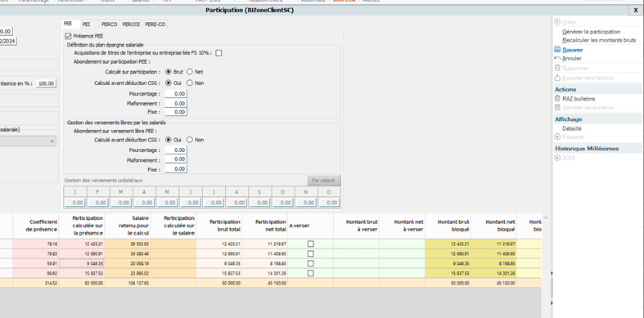Switch display to Détaillé

coord(572,128)
